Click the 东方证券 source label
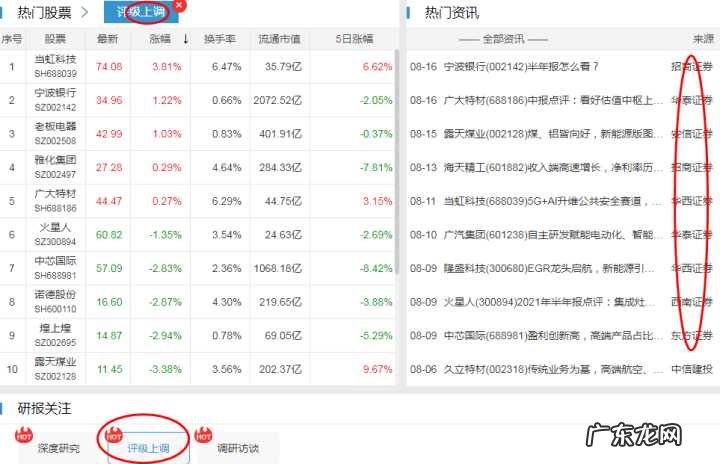This screenshot has width=720, height=464. pos(692,336)
